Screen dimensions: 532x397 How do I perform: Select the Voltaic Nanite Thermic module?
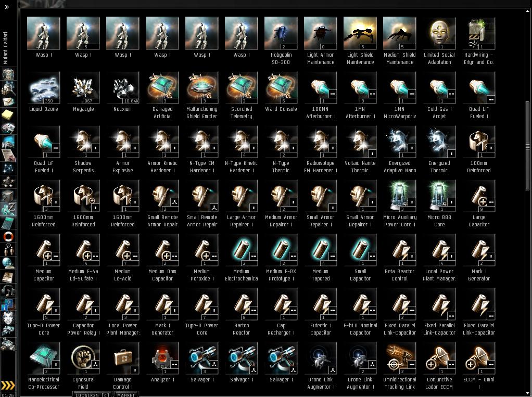pyautogui.click(x=360, y=150)
